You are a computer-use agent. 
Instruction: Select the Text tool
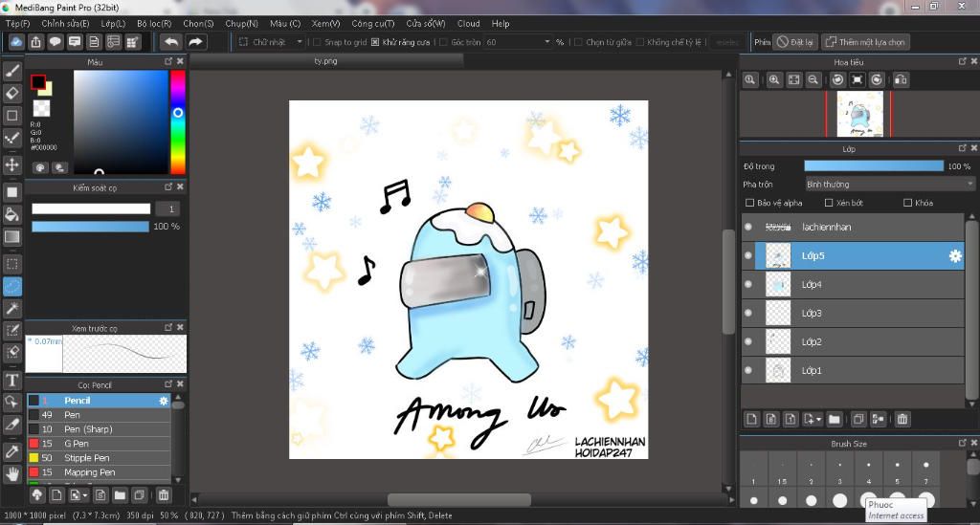pyautogui.click(x=11, y=381)
